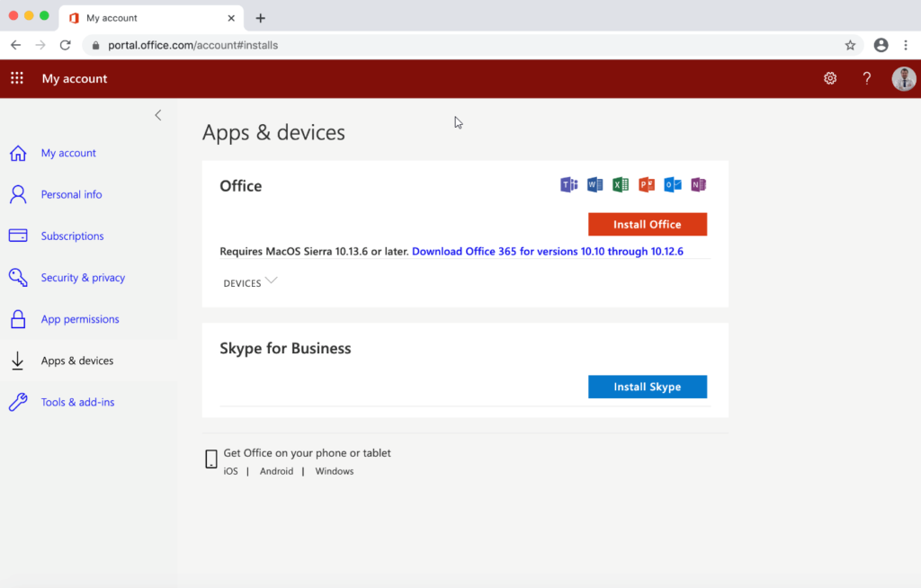Open the browser profile icon
The height and width of the screenshot is (588, 921).
pos(881,45)
